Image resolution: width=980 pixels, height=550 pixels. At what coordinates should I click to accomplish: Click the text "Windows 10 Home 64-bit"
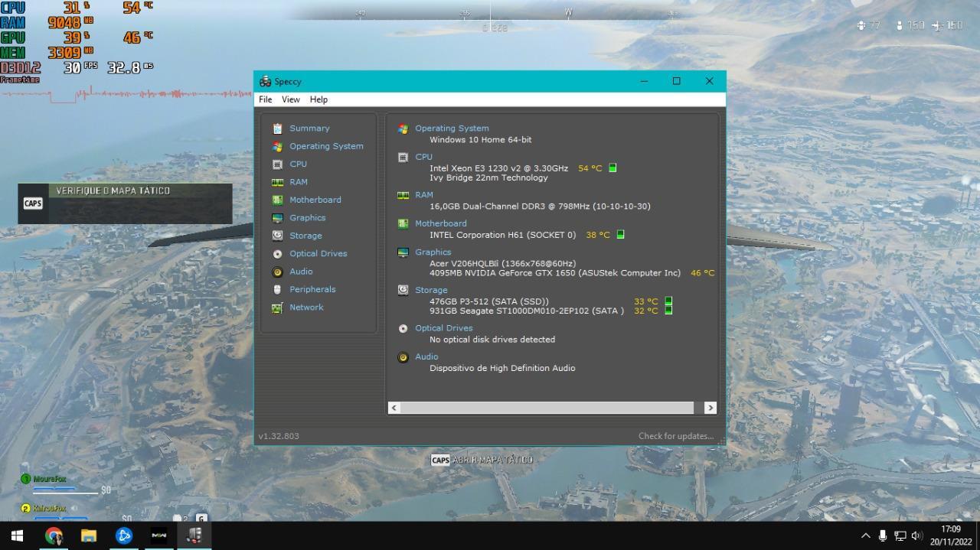tap(481, 140)
